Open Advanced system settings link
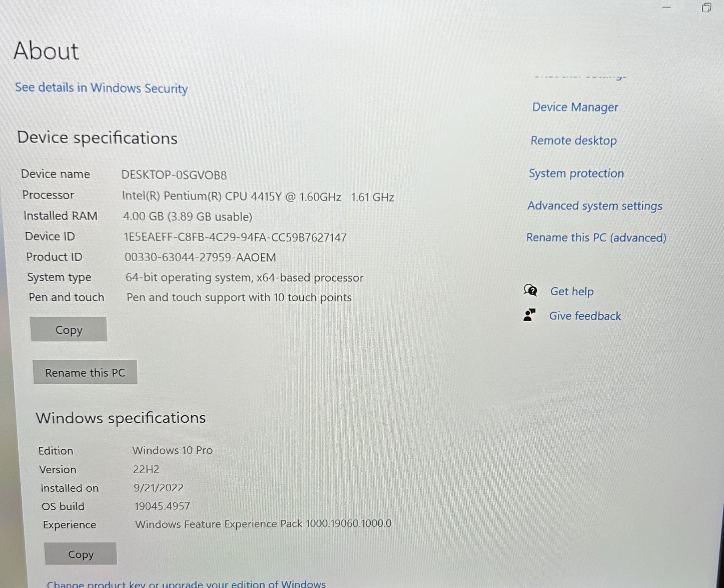This screenshot has height=588, width=724. click(x=594, y=206)
